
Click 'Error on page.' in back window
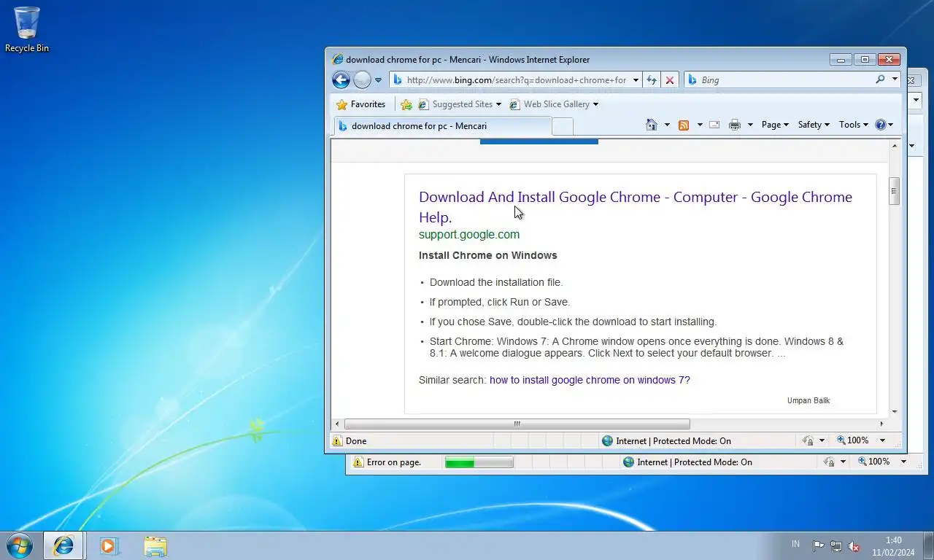[x=394, y=462]
